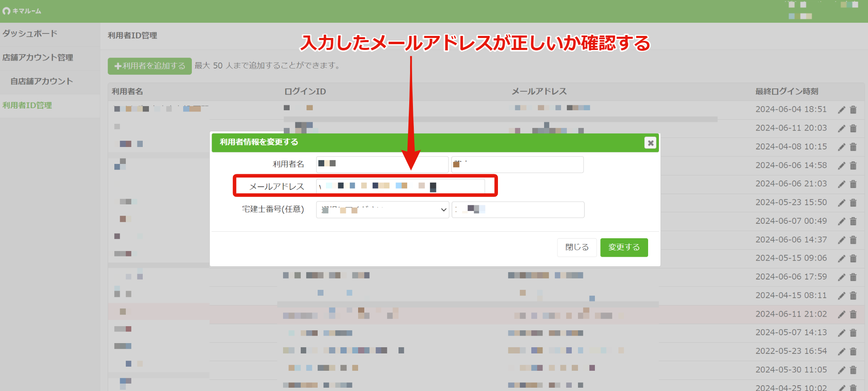
Task: Open the 宅建士番号 prefecture dropdown
Action: click(382, 210)
